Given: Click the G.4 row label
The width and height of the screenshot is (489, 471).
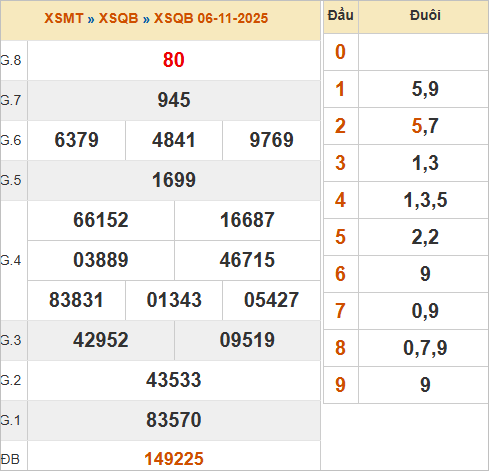Looking at the screenshot, I should pyautogui.click(x=11, y=260).
